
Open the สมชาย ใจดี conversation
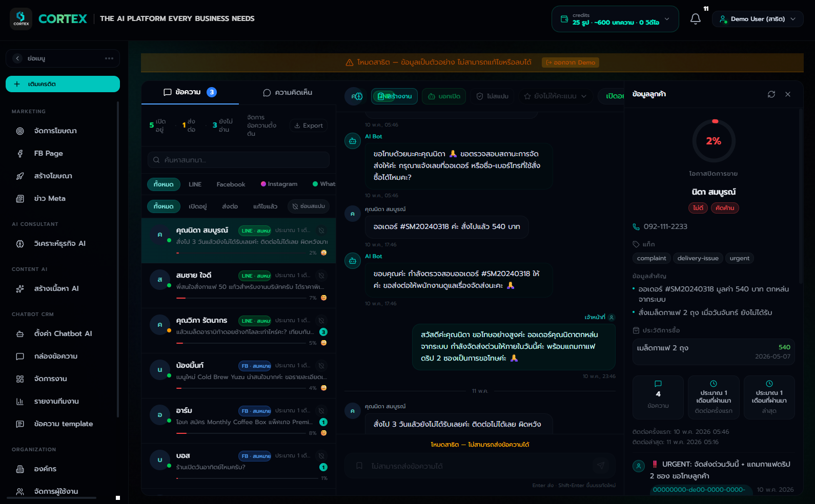[238, 286]
